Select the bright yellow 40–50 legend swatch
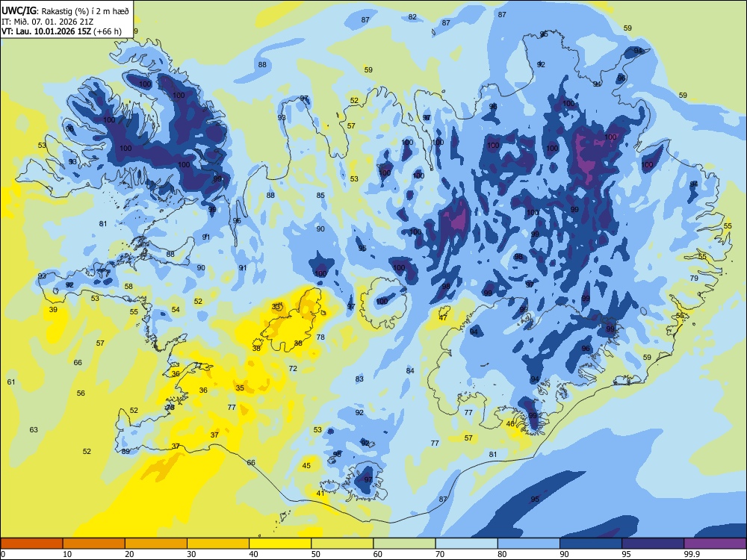This screenshot has height=560, width=747. (x=280, y=544)
